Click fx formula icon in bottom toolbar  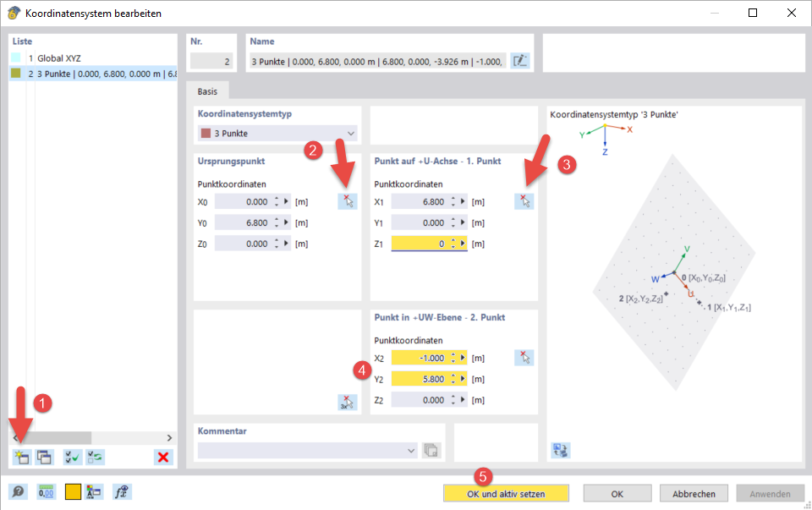(122, 491)
